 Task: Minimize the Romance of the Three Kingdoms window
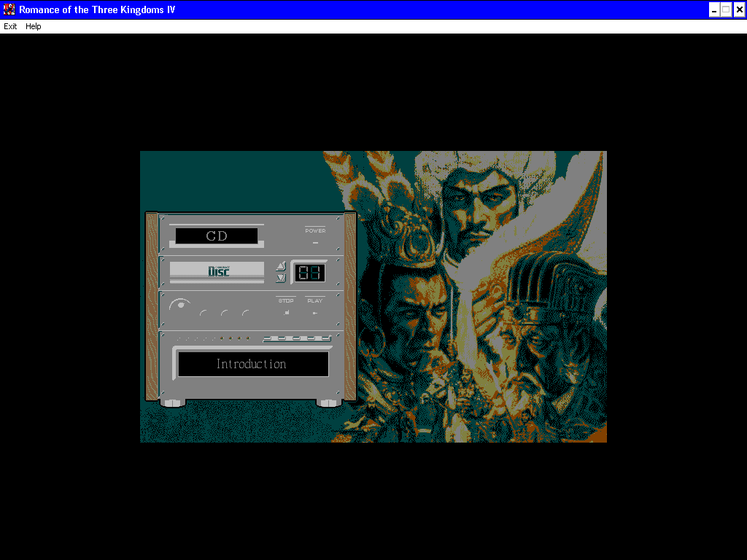(x=714, y=9)
